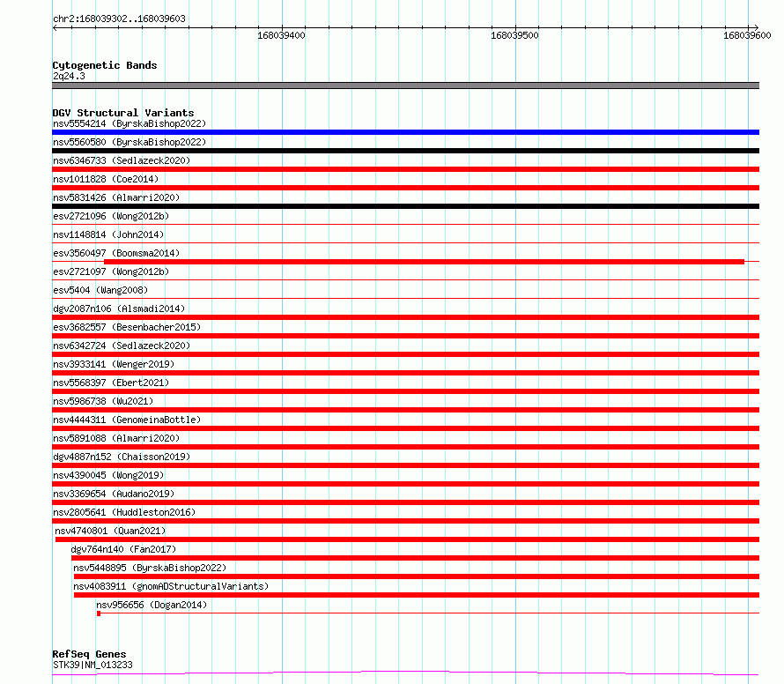
Task: Select variant nsv5831426 (Almarri2020)
Action: click(x=116, y=197)
